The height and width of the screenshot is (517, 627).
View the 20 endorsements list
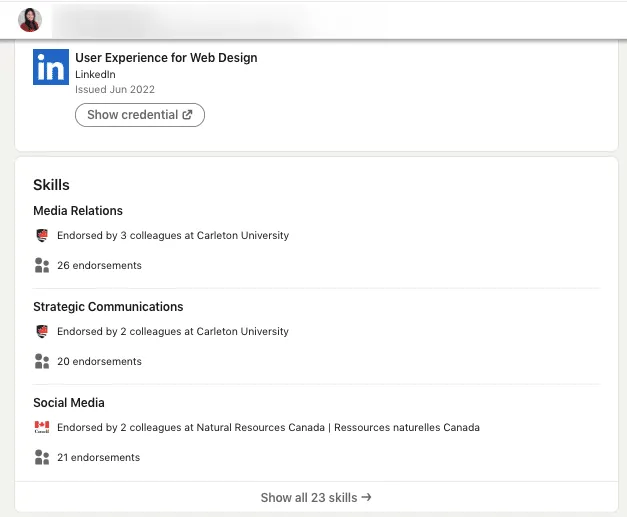(x=99, y=361)
